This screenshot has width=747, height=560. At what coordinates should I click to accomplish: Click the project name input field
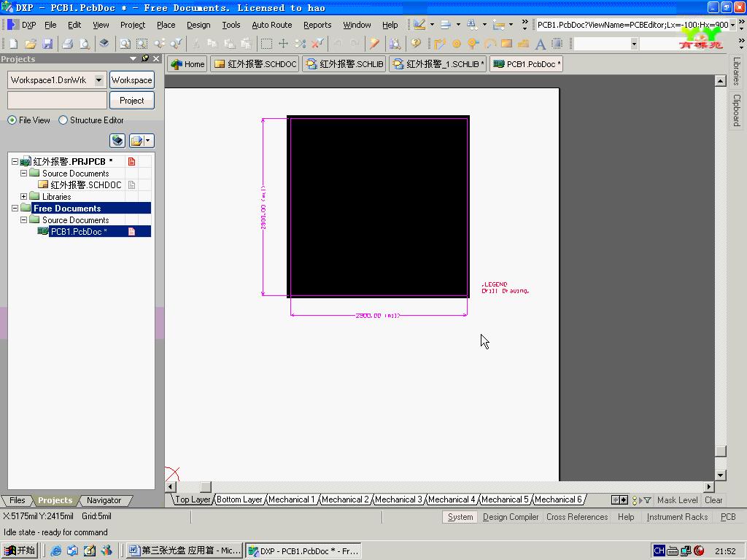click(57, 101)
